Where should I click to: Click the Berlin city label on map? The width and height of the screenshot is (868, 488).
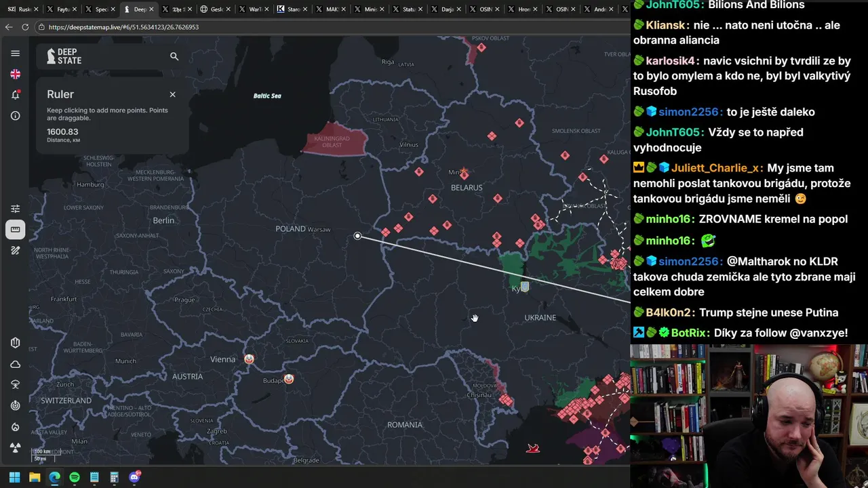pos(163,220)
